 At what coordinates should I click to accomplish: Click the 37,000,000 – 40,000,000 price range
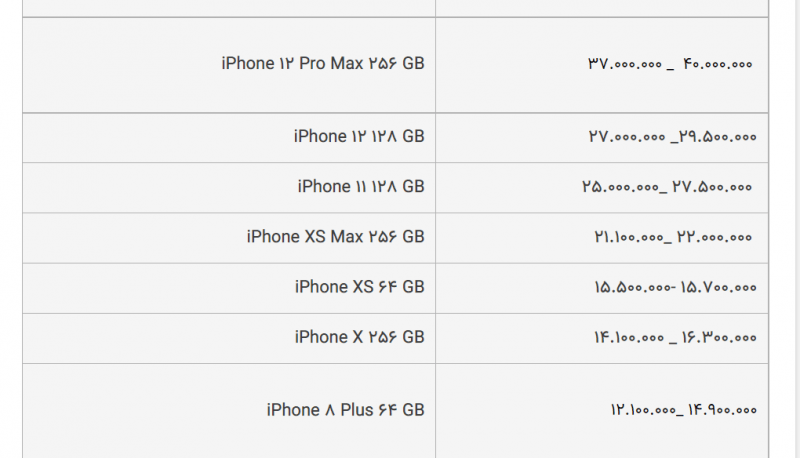pos(670,64)
